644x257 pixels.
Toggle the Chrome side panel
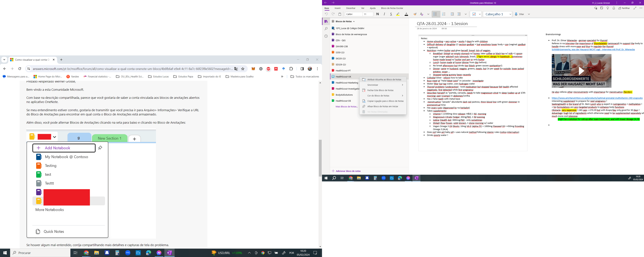tap(302, 69)
